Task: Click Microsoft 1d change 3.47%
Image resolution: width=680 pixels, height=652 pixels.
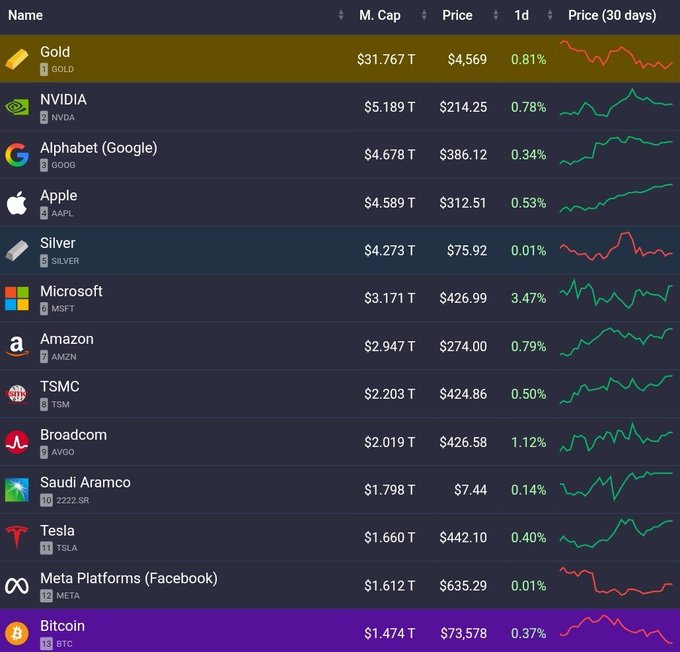Action: pyautogui.click(x=529, y=298)
